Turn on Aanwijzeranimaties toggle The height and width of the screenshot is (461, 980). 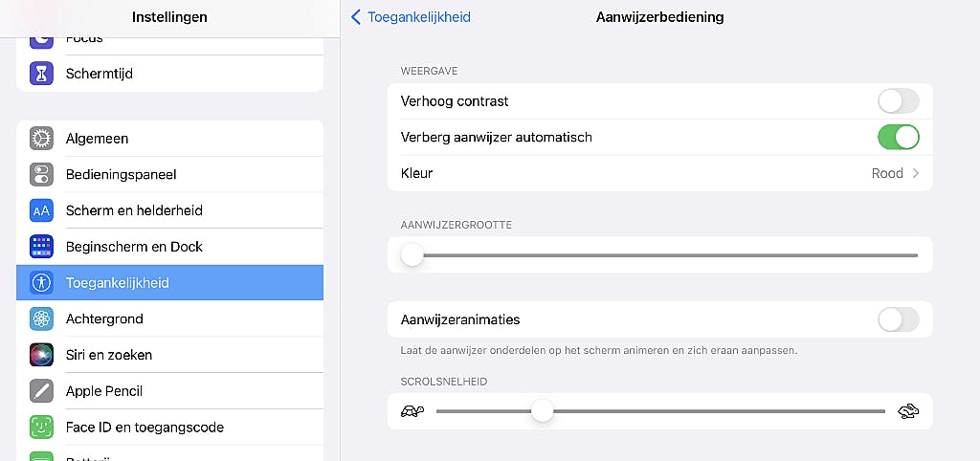pos(898,319)
